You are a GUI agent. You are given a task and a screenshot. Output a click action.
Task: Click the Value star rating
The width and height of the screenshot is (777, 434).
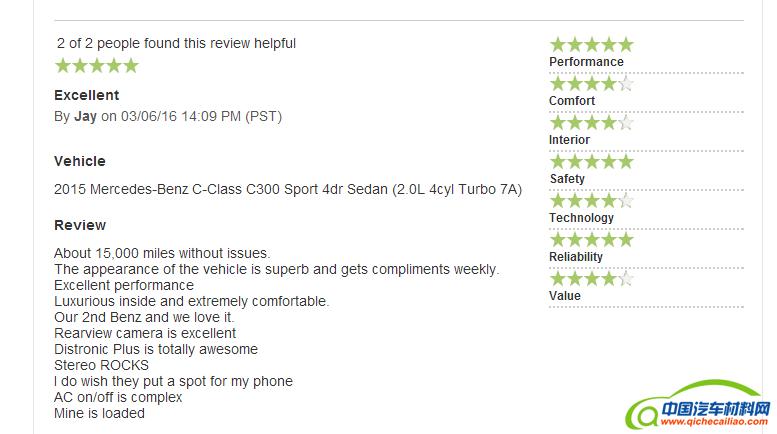(x=591, y=279)
